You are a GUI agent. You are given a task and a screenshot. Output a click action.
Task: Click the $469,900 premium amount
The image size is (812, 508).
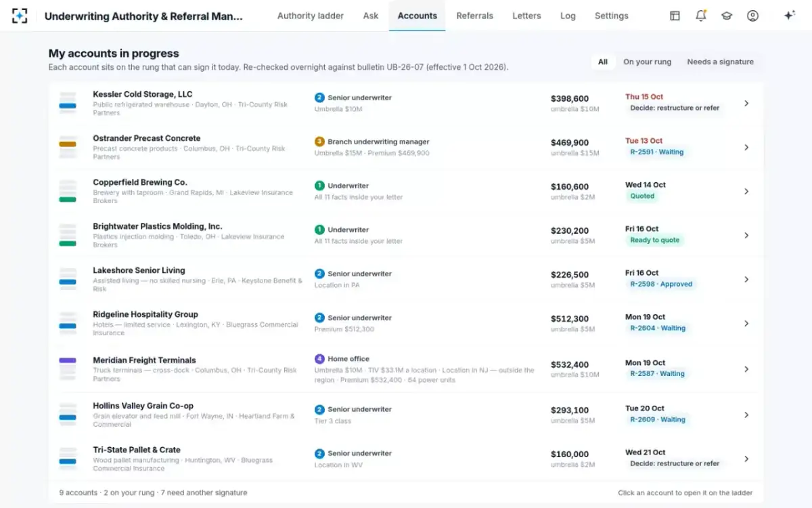(x=570, y=143)
